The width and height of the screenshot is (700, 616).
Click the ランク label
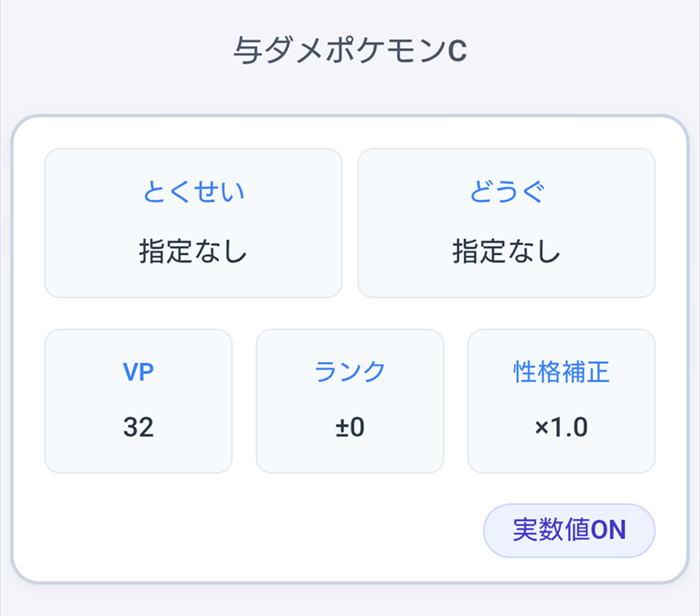349,370
